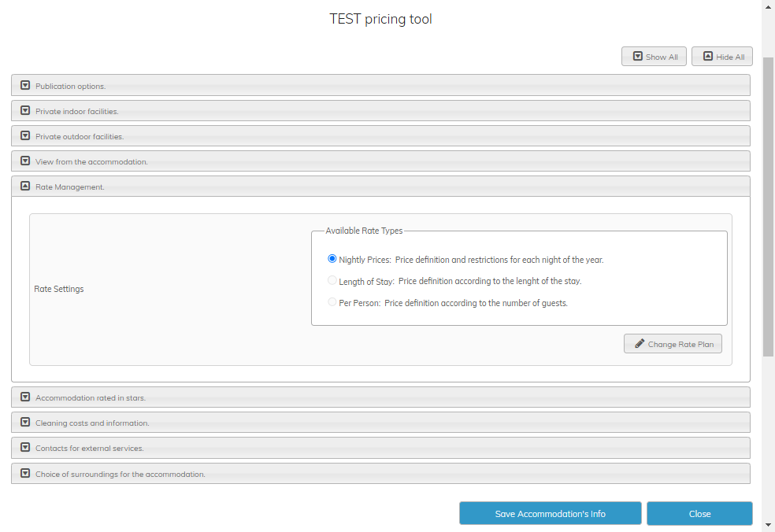Select the Per Person rate option
The height and width of the screenshot is (532, 775).
[x=332, y=302]
